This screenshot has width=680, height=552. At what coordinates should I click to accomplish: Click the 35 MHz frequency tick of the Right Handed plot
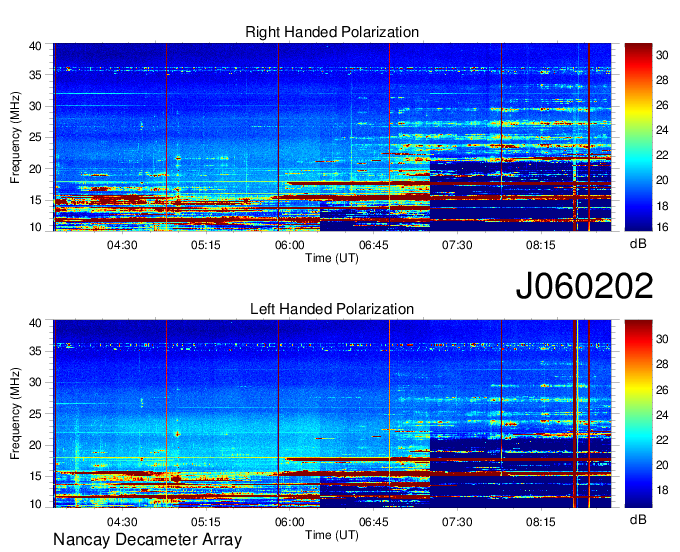point(36,75)
